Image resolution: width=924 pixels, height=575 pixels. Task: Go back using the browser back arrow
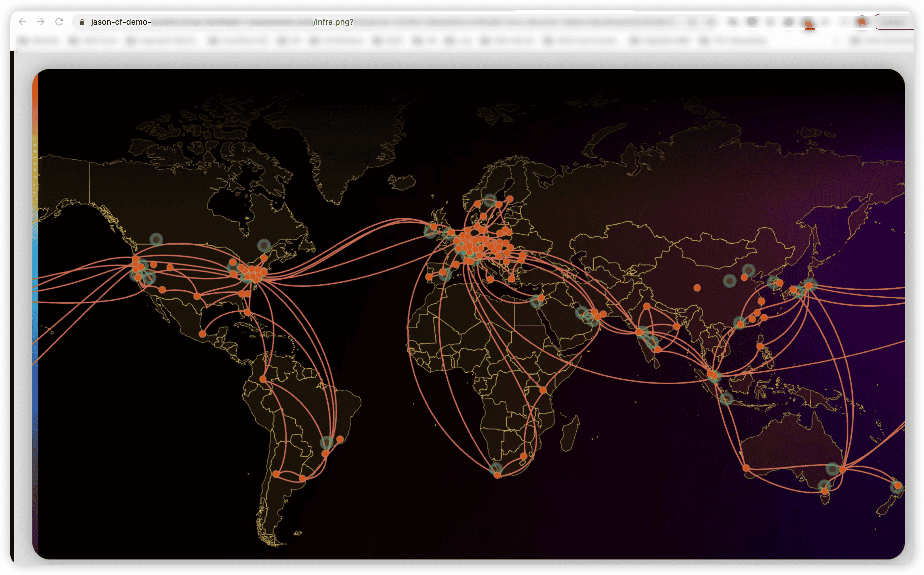[22, 22]
